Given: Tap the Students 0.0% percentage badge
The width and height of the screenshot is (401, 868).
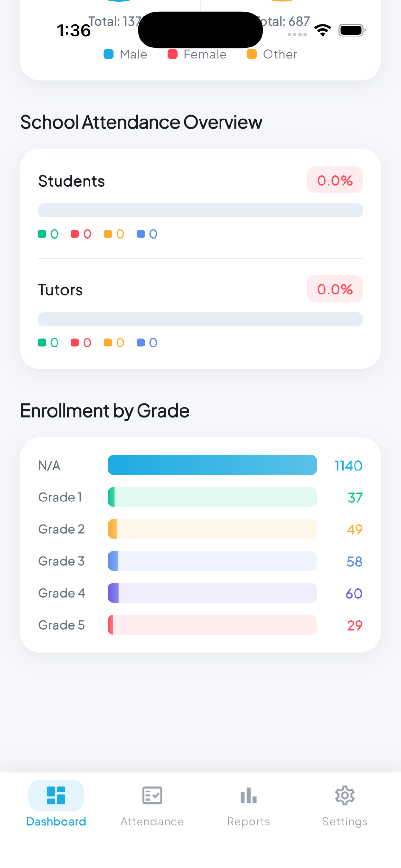Looking at the screenshot, I should coord(334,180).
